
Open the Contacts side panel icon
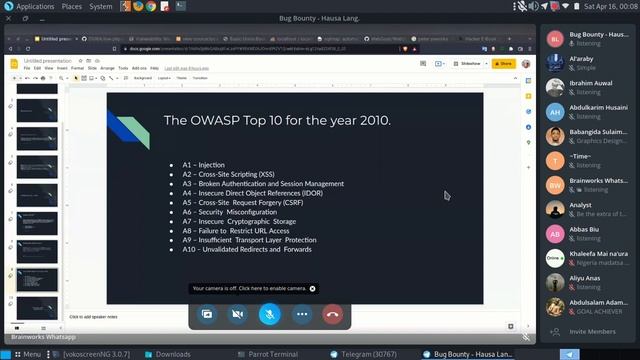coord(529,127)
